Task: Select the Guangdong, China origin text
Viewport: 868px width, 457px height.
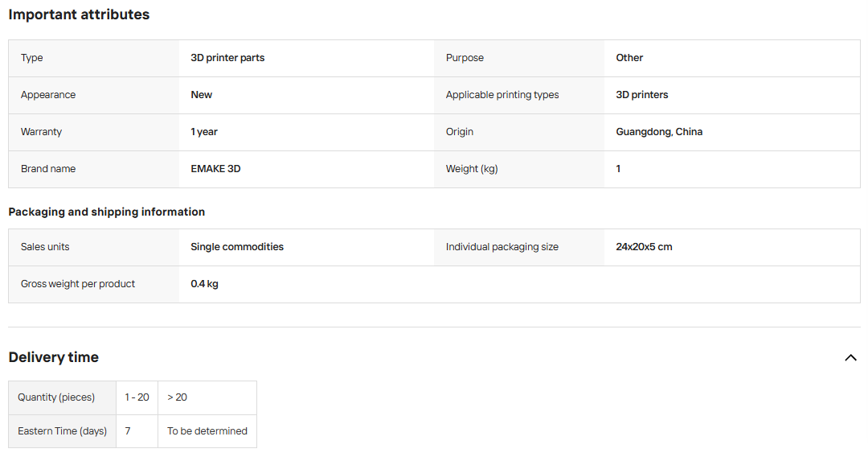Action: [x=659, y=132]
